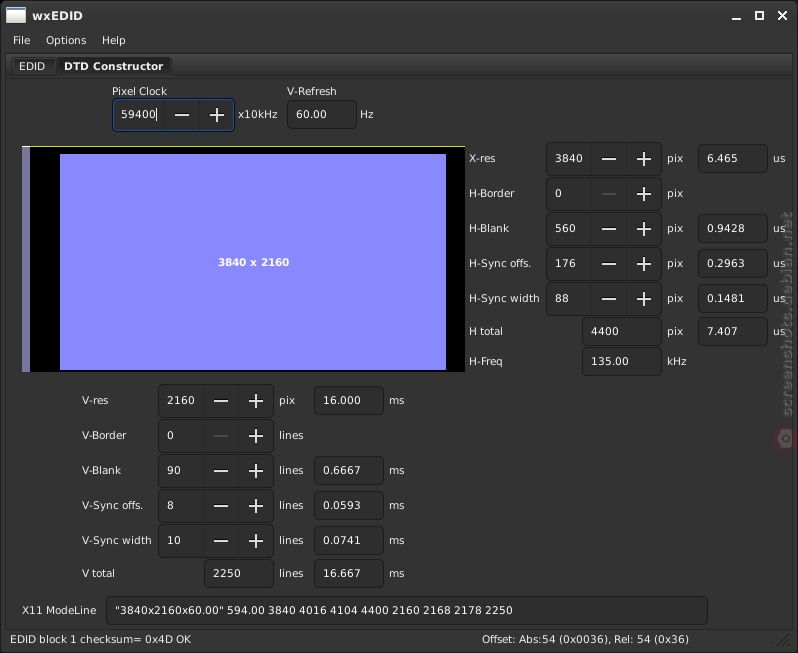Click the Pixel Clock input field
The image size is (798, 653).
(x=139, y=115)
